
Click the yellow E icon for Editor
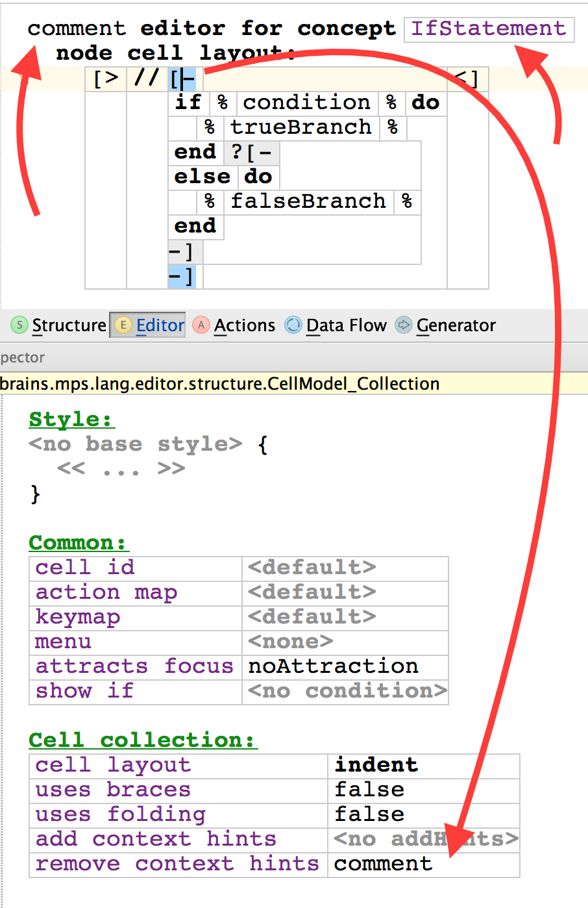point(123,325)
